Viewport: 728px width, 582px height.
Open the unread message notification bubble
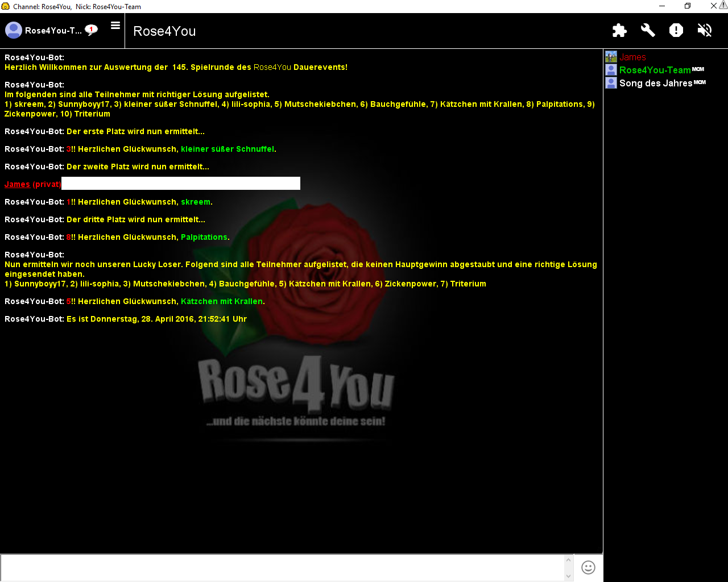point(91,30)
